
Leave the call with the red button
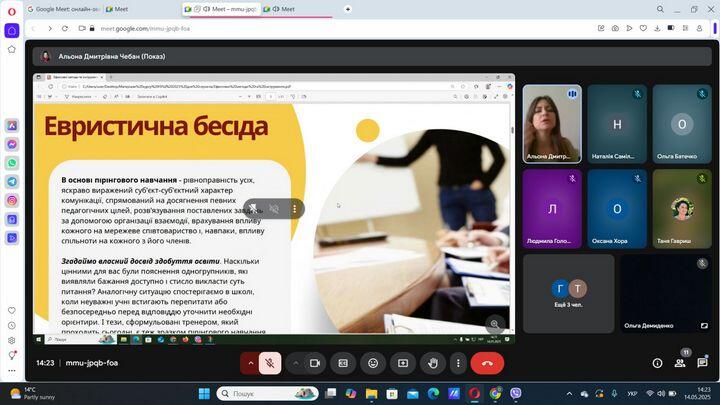487,363
